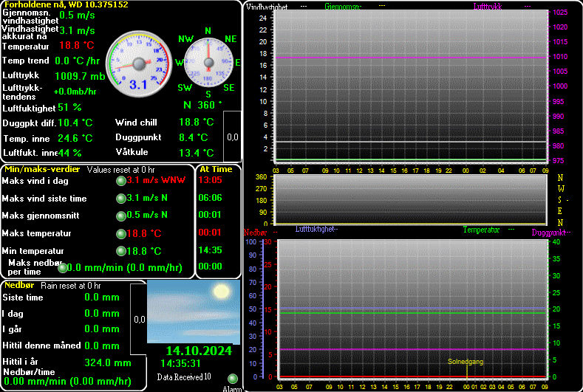The image size is (583, 392).
Task: Click the Duggpunkt value 8.4 °C
Action: (x=194, y=137)
